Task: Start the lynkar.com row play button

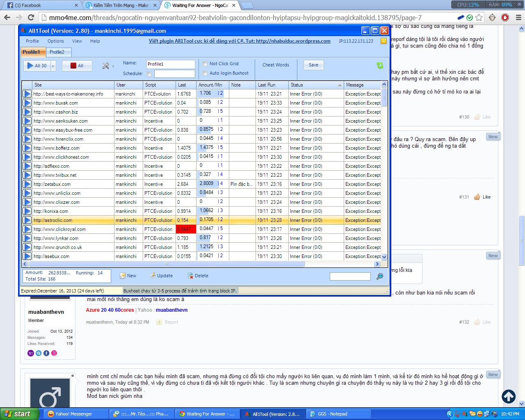Action: click(x=27, y=238)
